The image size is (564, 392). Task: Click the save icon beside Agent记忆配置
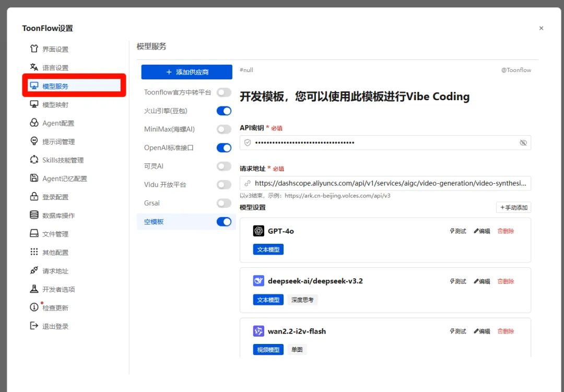[x=34, y=178]
